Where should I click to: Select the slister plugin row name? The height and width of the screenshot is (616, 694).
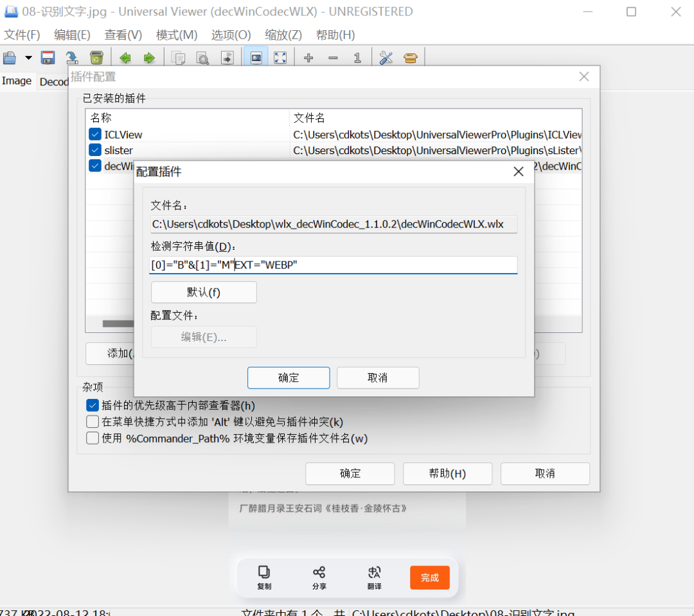pyautogui.click(x=119, y=150)
